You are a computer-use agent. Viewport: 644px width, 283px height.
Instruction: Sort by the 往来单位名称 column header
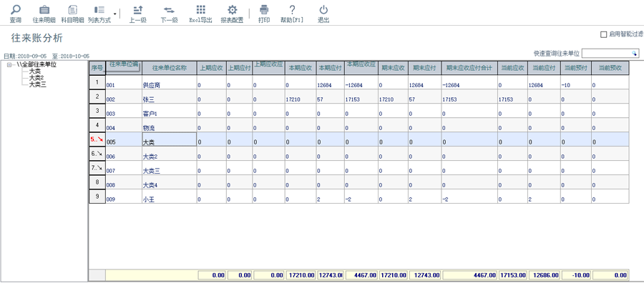pyautogui.click(x=169, y=68)
